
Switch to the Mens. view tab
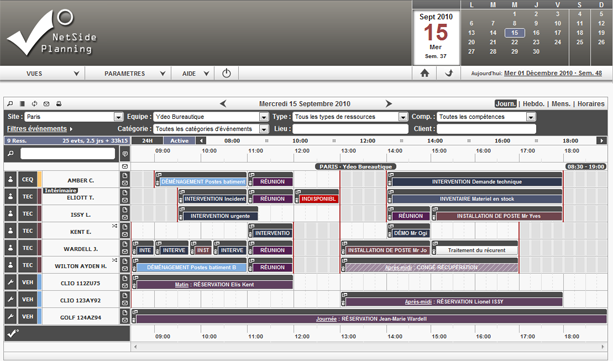pos(561,104)
